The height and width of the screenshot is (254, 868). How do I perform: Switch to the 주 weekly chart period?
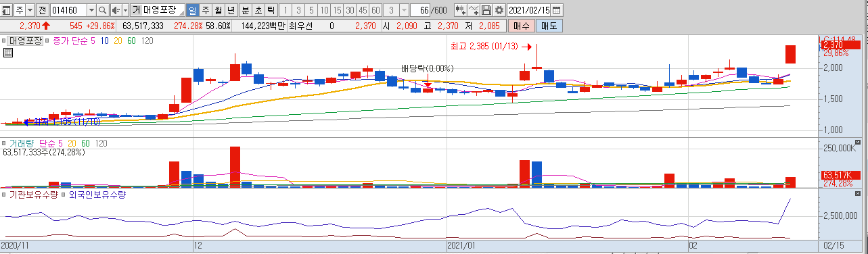(206, 10)
